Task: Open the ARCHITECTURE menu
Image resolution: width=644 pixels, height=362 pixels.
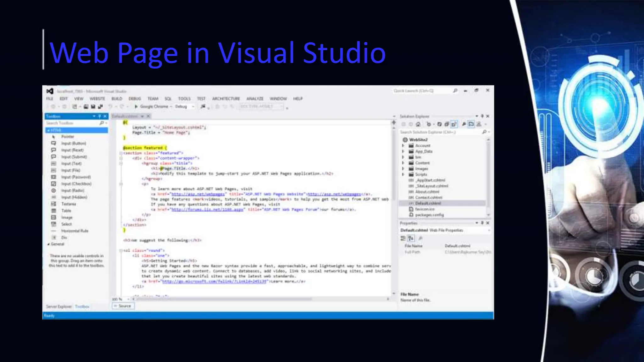Action: pos(226,99)
